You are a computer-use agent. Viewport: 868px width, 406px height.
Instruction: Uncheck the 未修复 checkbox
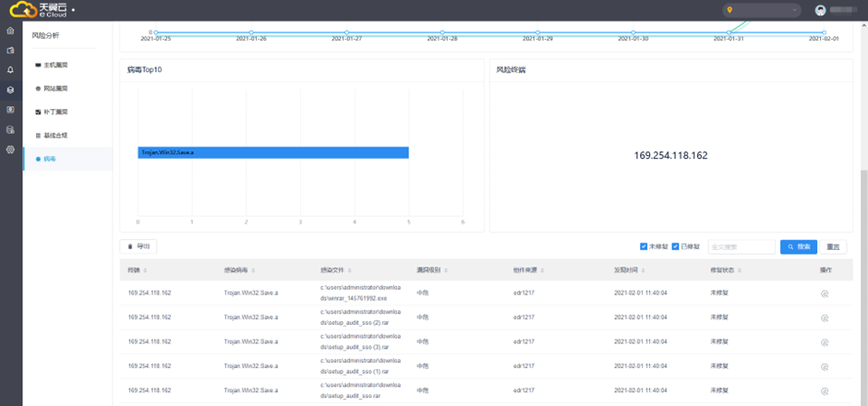pyautogui.click(x=644, y=246)
